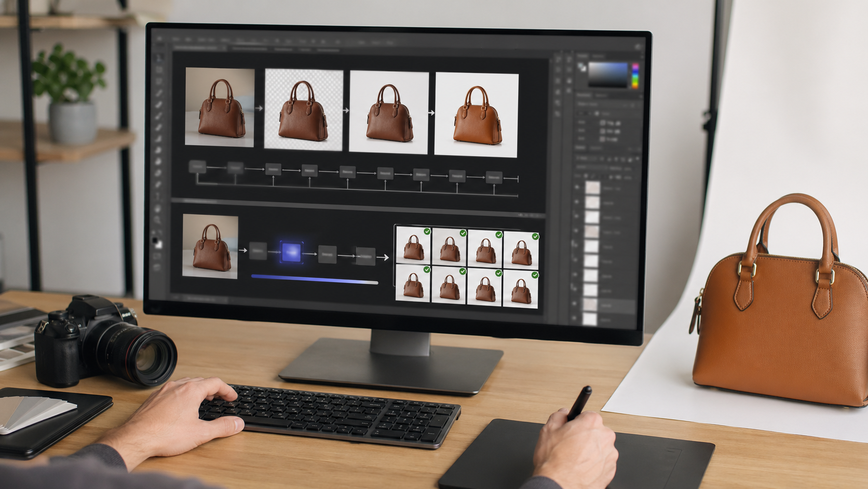Click the first node in the upper workflow chain
This screenshot has width=868, height=489.
point(197,167)
